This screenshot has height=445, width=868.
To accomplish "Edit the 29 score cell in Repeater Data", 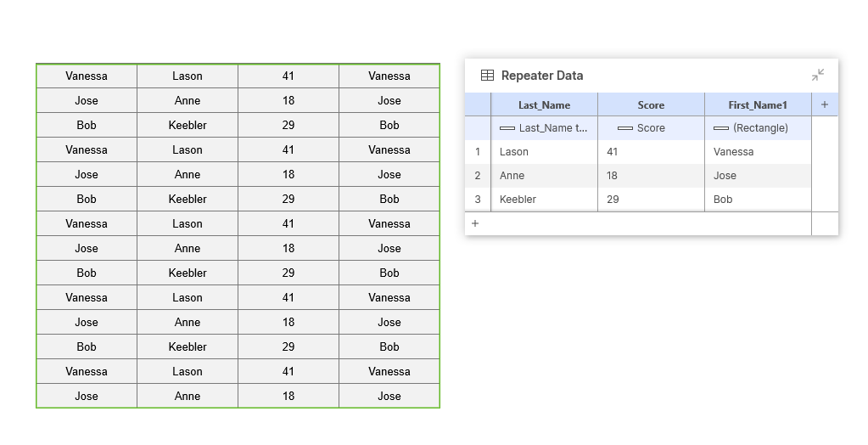I will tap(651, 200).
